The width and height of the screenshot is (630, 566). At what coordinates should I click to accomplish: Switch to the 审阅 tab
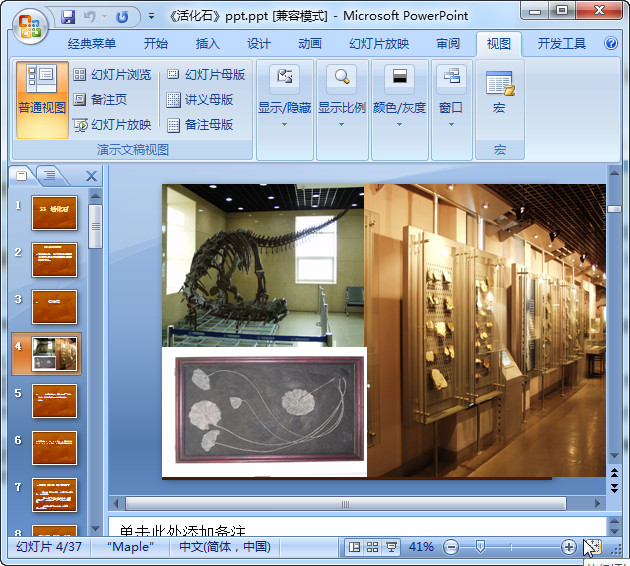448,43
